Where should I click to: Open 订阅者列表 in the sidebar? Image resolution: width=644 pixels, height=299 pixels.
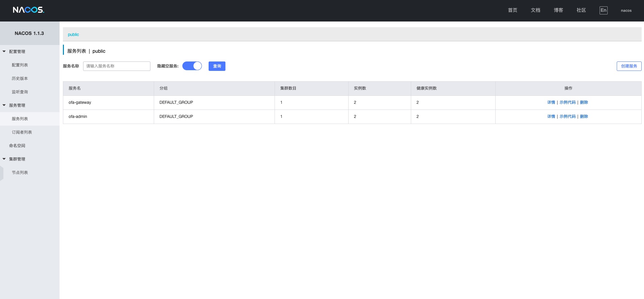(22, 132)
